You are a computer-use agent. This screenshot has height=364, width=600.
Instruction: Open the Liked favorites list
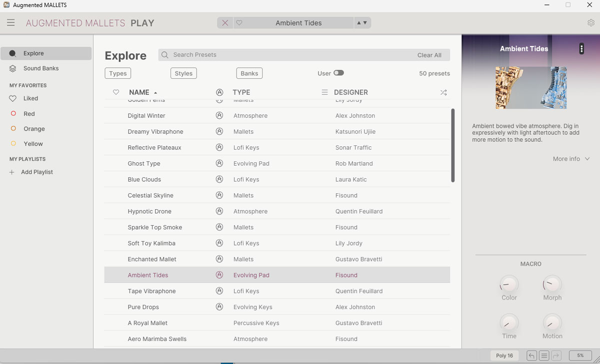(30, 98)
